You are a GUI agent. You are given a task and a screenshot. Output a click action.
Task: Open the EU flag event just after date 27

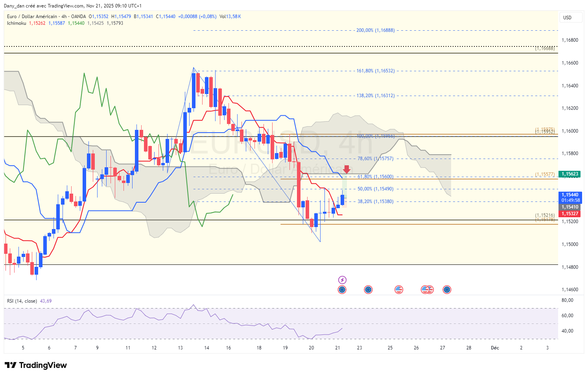click(447, 290)
